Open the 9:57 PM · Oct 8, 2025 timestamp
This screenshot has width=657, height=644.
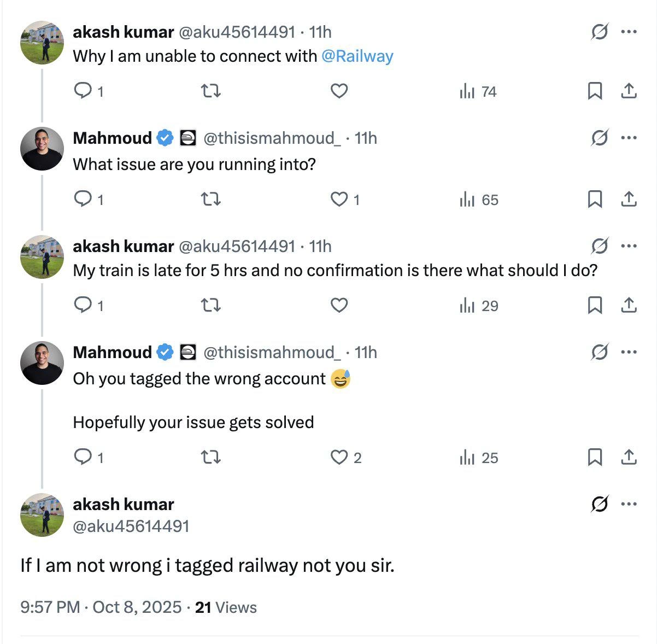coord(101,607)
